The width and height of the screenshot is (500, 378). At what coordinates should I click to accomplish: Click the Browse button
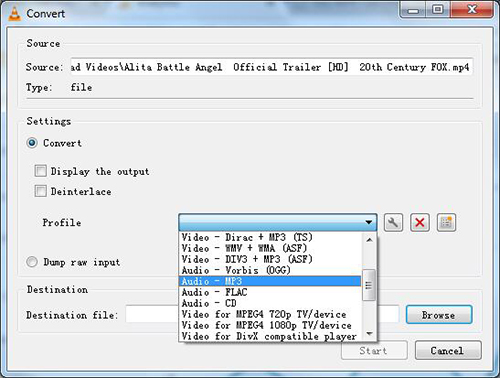(439, 315)
